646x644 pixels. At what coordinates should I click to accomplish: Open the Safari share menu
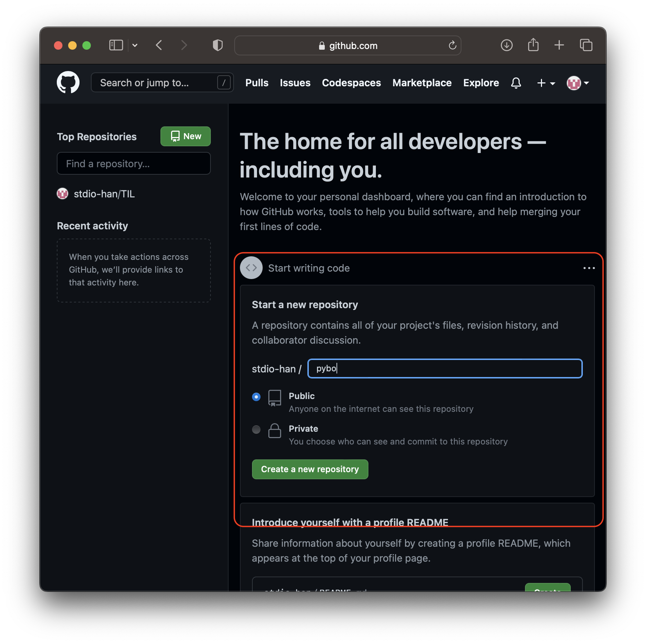(533, 45)
